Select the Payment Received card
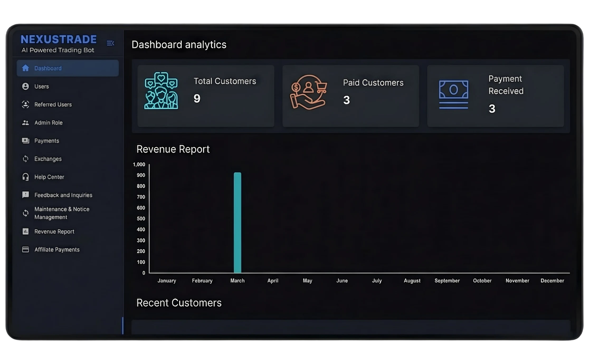Viewport: 589px width, 364px height. click(495, 96)
